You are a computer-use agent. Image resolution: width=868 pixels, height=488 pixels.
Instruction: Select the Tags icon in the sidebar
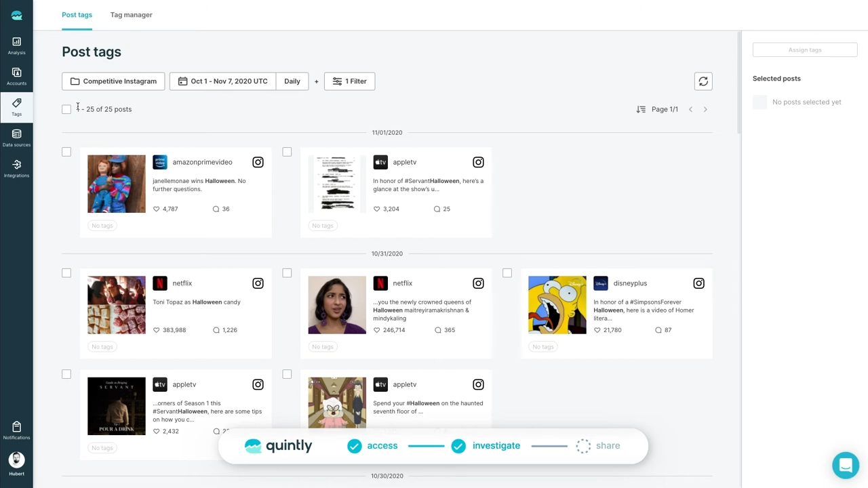pyautogui.click(x=16, y=107)
